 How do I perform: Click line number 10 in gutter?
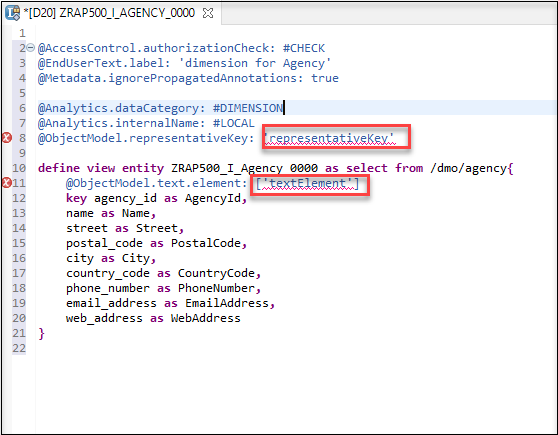tap(19, 168)
